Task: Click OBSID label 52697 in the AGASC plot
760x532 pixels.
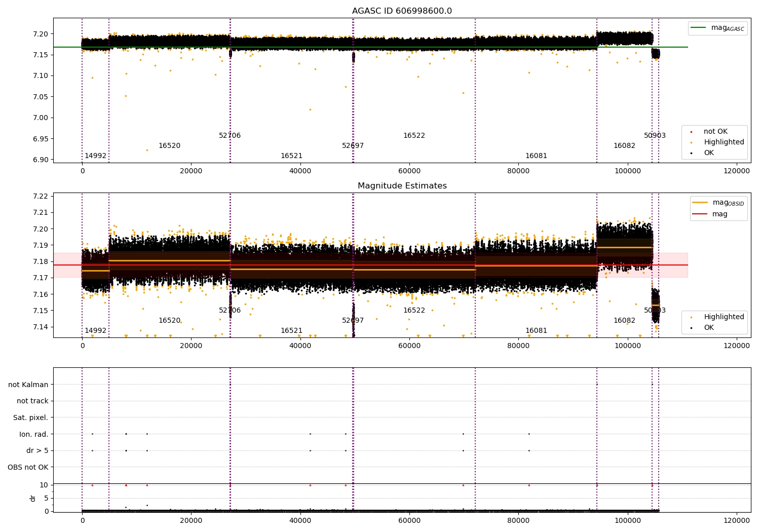Action: [353, 146]
